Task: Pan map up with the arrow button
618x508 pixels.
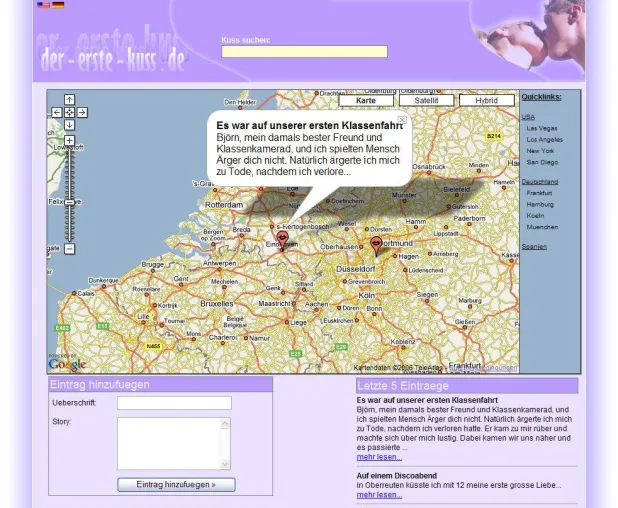Action: (69, 99)
